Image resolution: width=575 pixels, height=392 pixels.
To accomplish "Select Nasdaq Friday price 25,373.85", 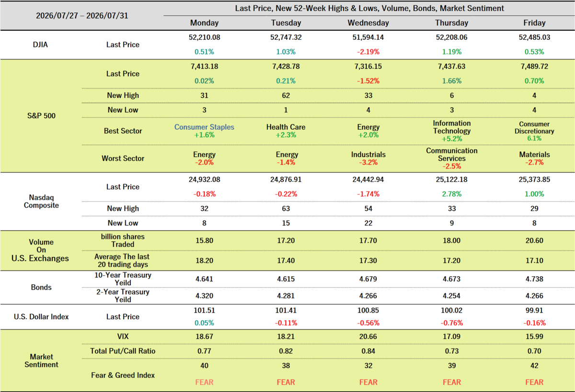I will [534, 179].
